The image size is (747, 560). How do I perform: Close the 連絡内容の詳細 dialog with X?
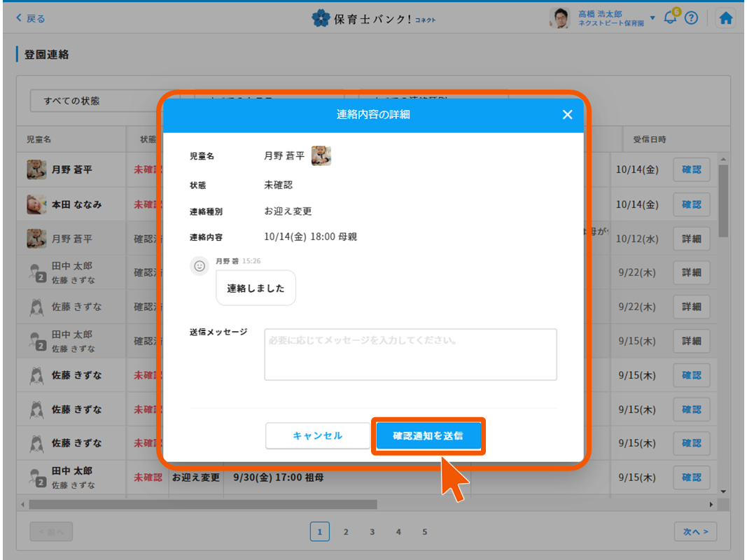click(x=567, y=115)
